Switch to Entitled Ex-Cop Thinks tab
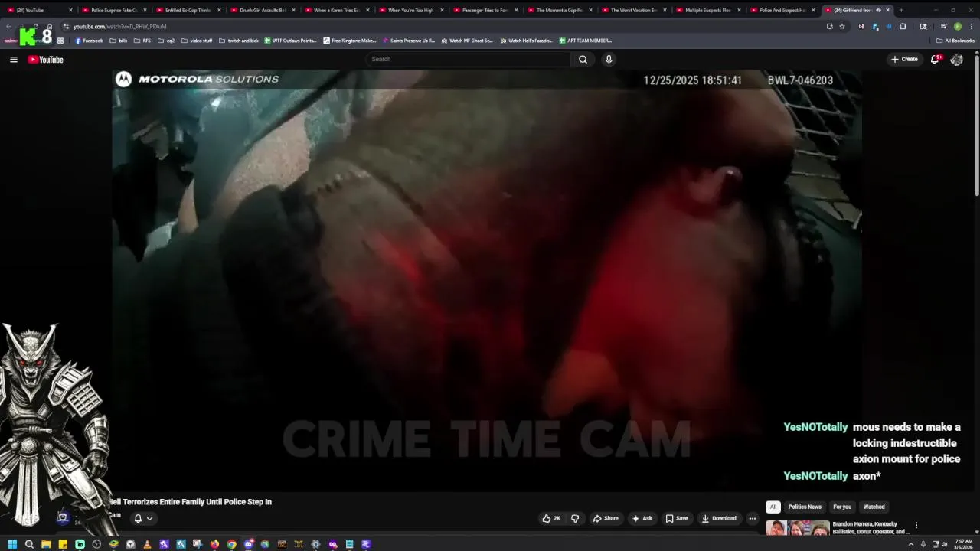980x551 pixels. (188, 10)
